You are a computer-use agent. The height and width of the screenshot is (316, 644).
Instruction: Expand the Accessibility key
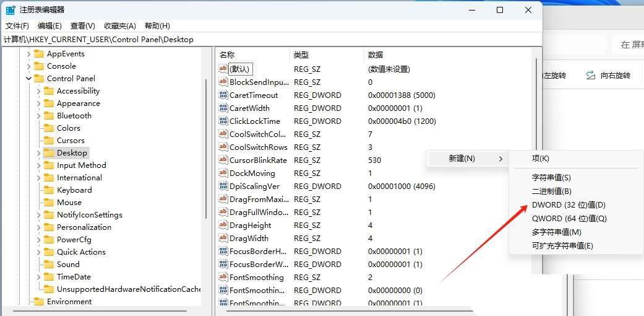(x=38, y=91)
